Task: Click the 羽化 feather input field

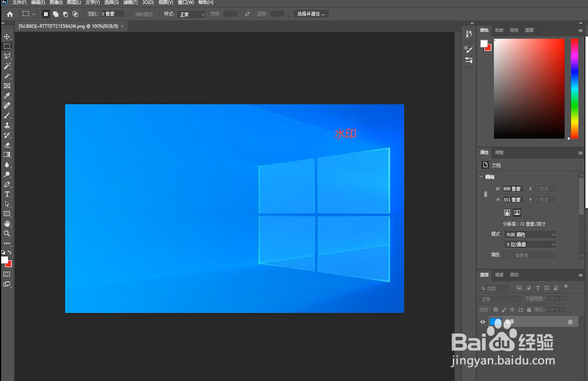Action: pos(112,14)
